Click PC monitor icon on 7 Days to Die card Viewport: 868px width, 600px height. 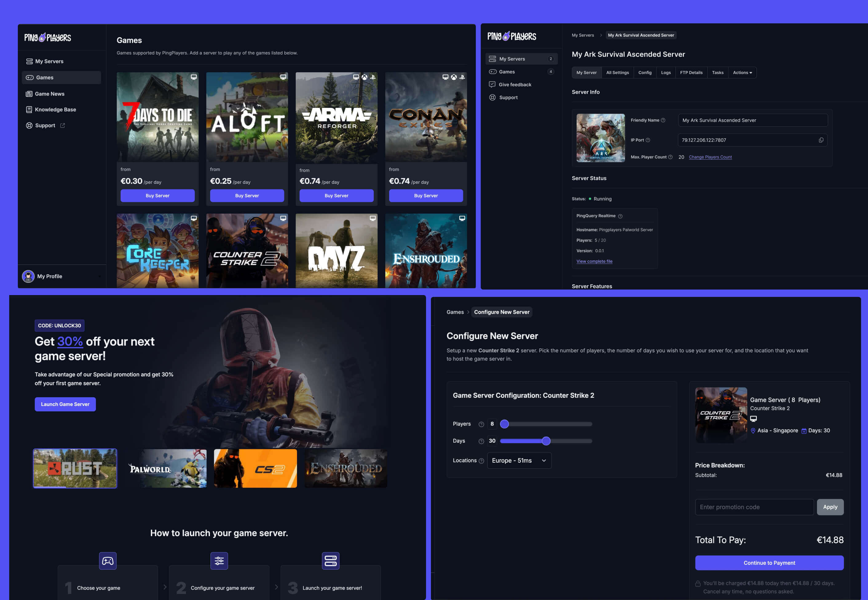[x=194, y=77]
